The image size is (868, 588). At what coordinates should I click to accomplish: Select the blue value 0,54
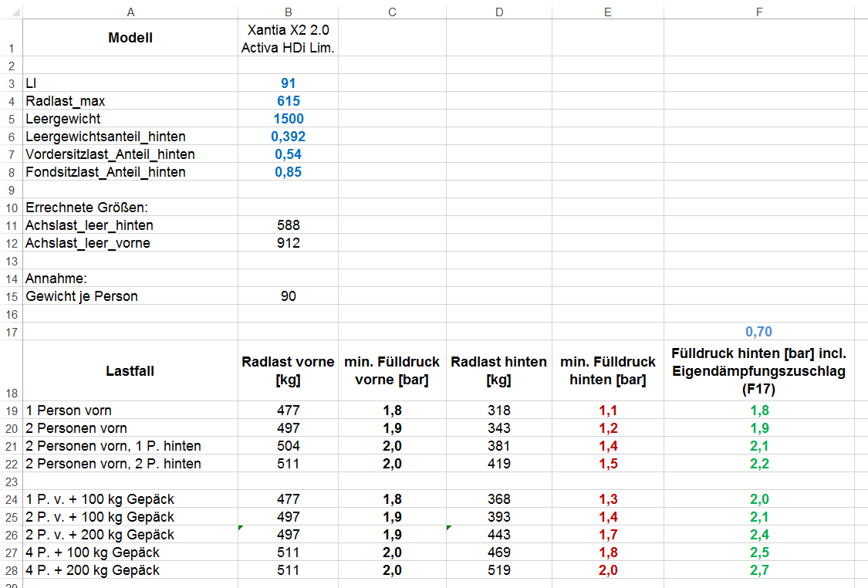pos(288,154)
